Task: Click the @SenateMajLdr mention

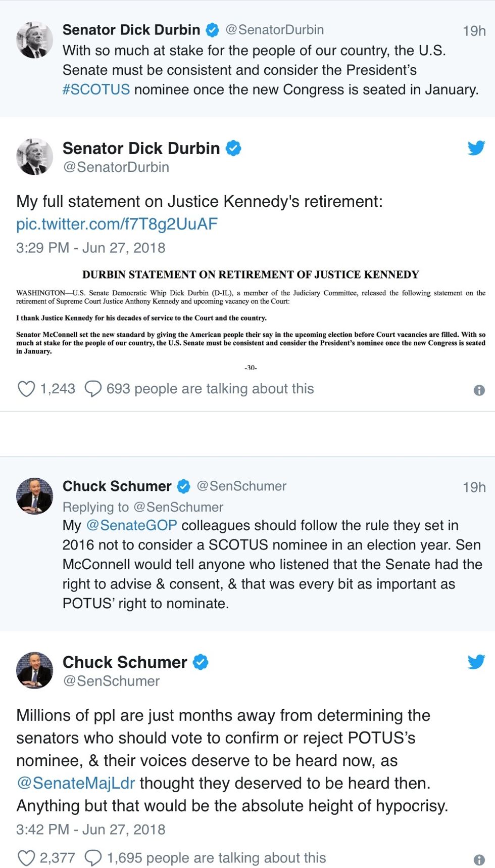Action: tap(76, 783)
